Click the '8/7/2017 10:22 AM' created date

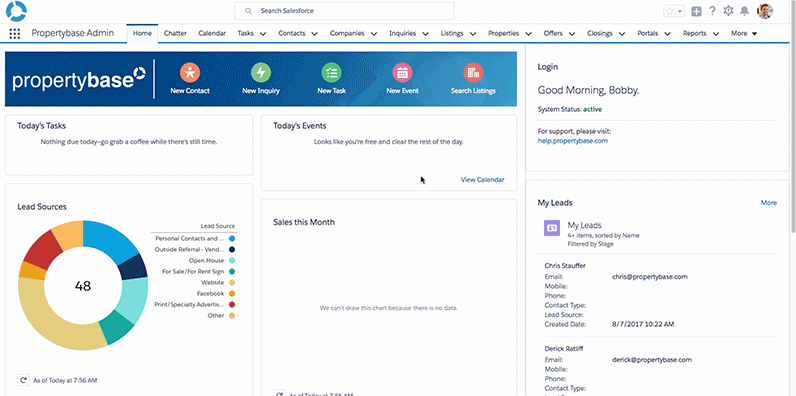pyautogui.click(x=643, y=324)
